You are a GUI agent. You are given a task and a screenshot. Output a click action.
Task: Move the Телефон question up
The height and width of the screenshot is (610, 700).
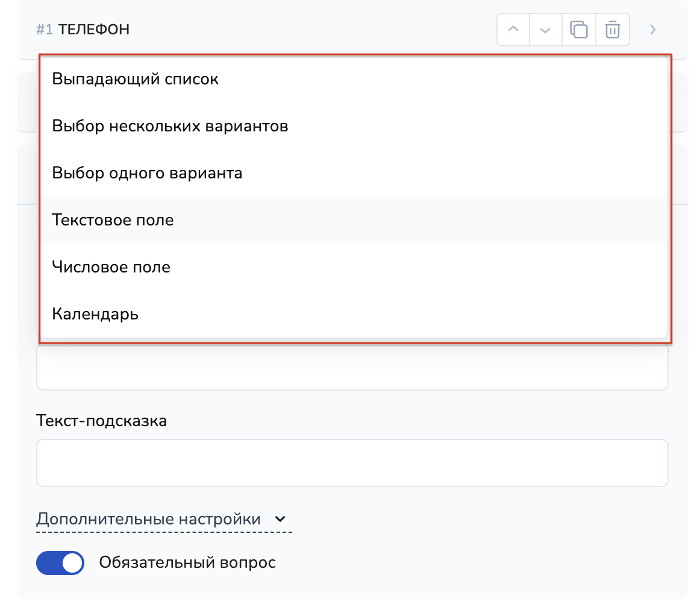click(513, 30)
